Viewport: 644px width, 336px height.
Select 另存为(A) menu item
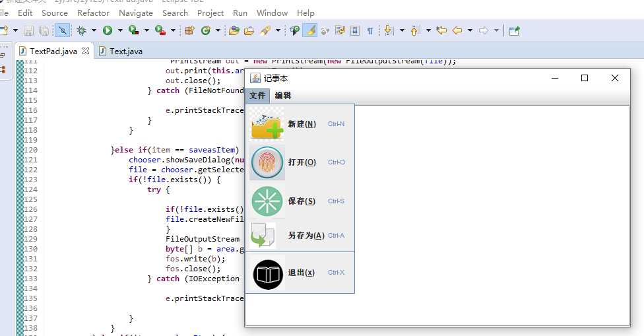(300, 236)
